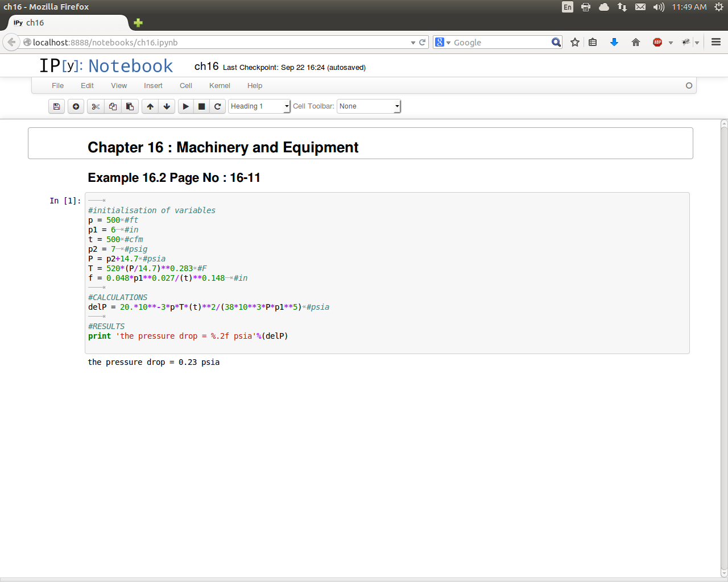728x582 pixels.
Task: Copy the selected cell
Action: click(113, 106)
